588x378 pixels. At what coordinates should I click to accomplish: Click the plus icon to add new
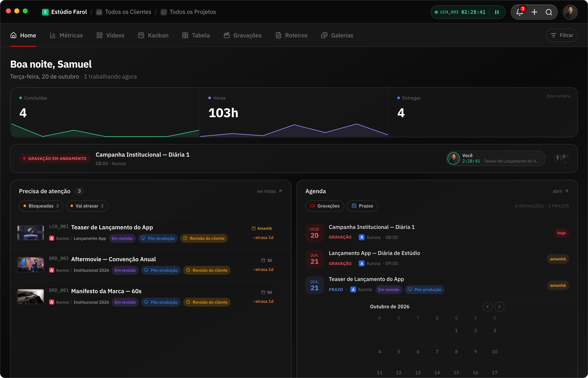click(534, 12)
